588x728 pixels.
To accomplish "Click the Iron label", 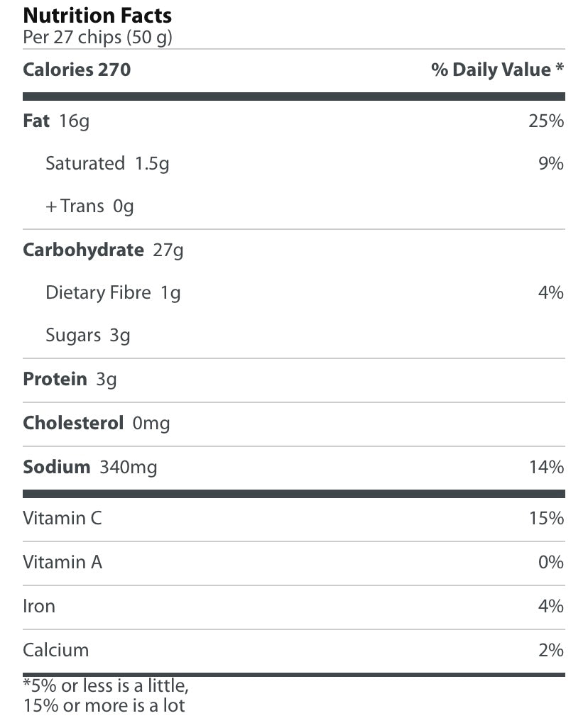I will click(x=39, y=607).
